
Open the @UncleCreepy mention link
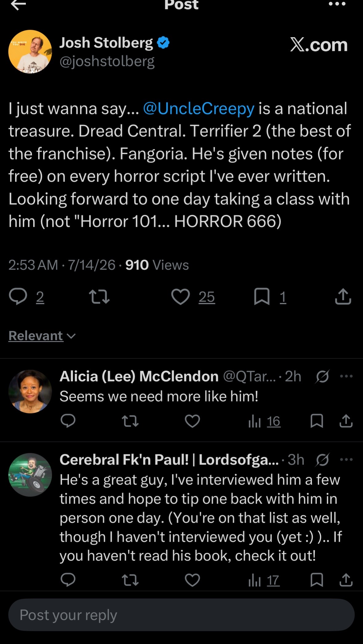tap(199, 108)
